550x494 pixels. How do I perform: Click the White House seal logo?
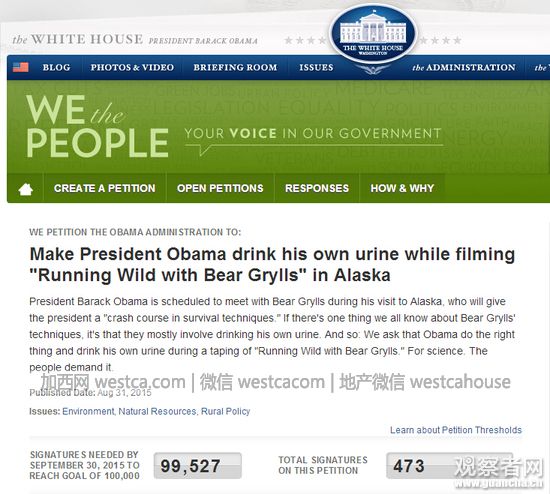click(x=373, y=35)
